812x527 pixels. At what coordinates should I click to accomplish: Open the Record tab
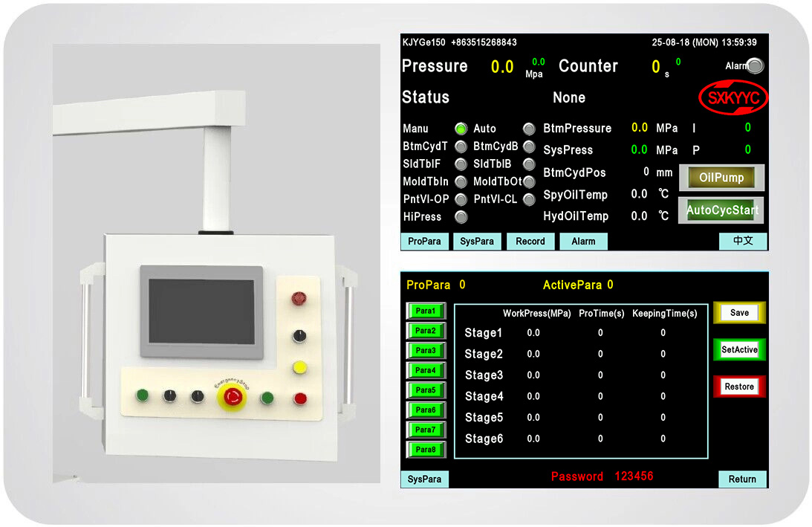click(x=530, y=242)
